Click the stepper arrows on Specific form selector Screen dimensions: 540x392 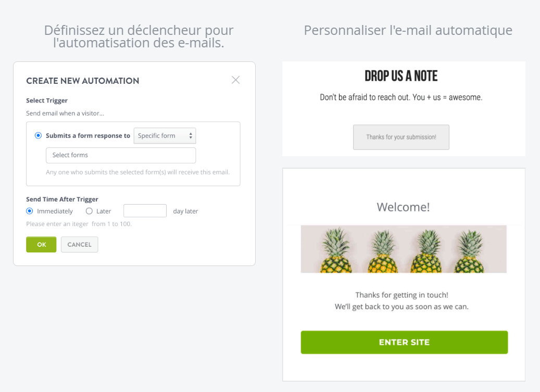[x=192, y=135]
